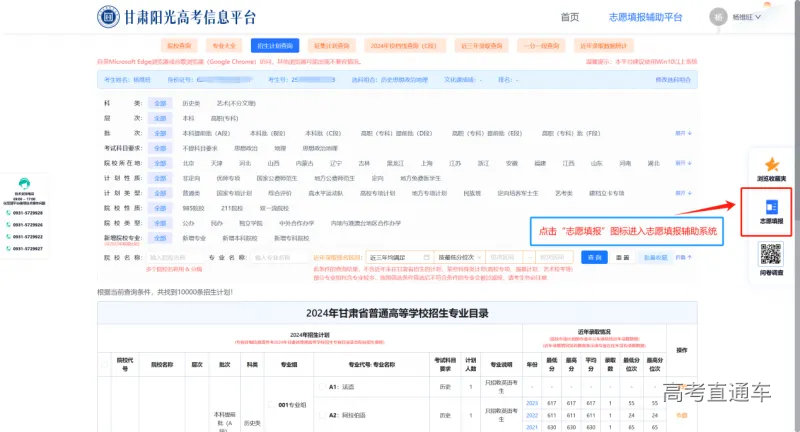Open the 一分一段查询 tab

541,46
